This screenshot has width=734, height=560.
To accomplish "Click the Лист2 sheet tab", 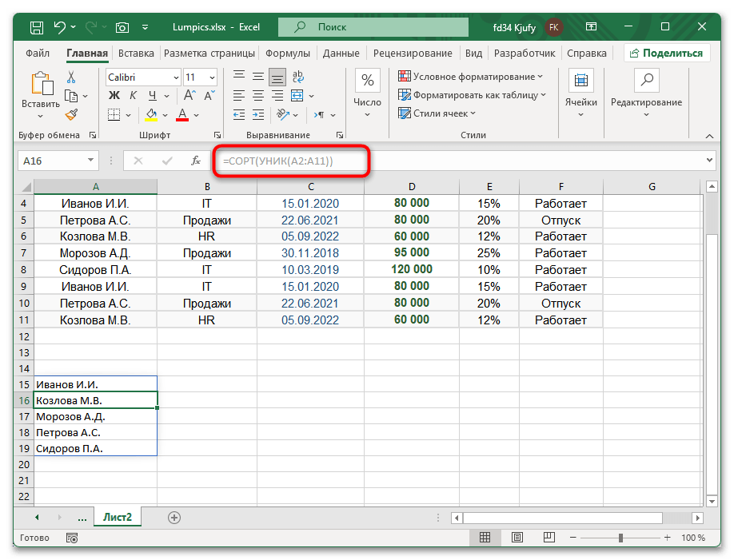I will pos(117,517).
